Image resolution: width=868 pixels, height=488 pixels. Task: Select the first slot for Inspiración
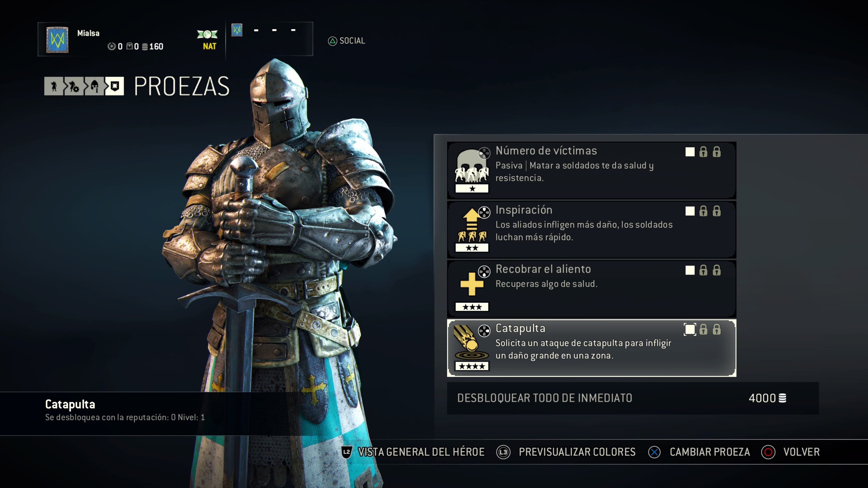[690, 211]
